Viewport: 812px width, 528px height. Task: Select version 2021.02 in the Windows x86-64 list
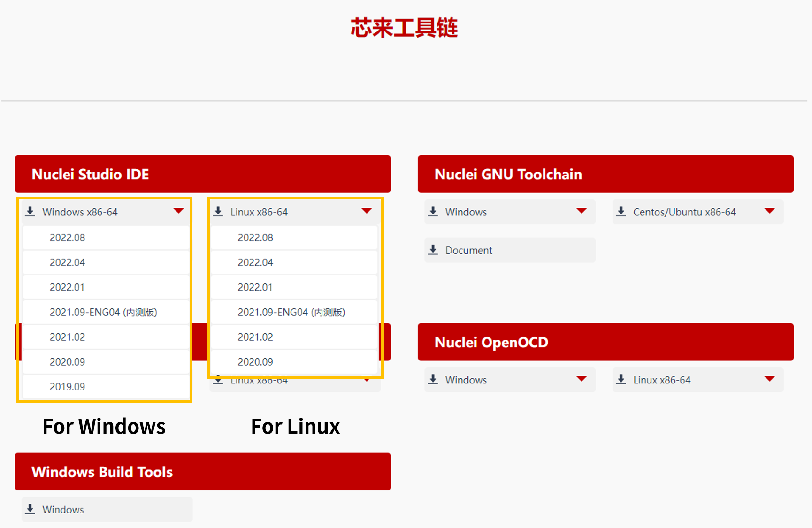106,337
